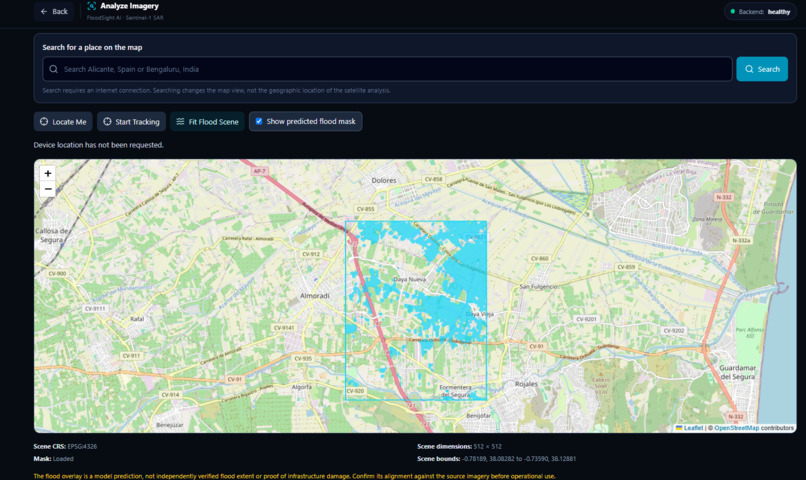
Task: Click the Fit Flood Scene button
Action: (x=207, y=122)
